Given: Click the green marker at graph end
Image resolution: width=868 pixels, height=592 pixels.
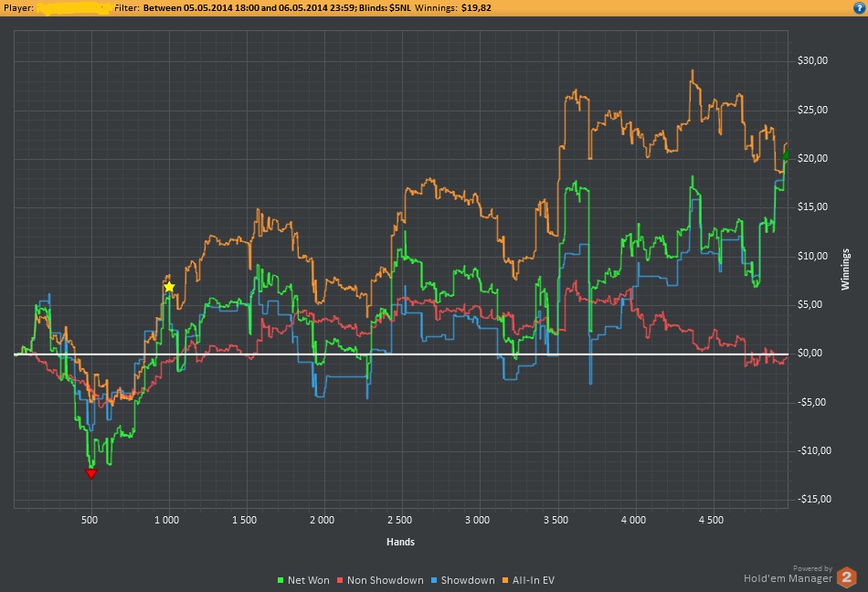Looking at the screenshot, I should 785,156.
